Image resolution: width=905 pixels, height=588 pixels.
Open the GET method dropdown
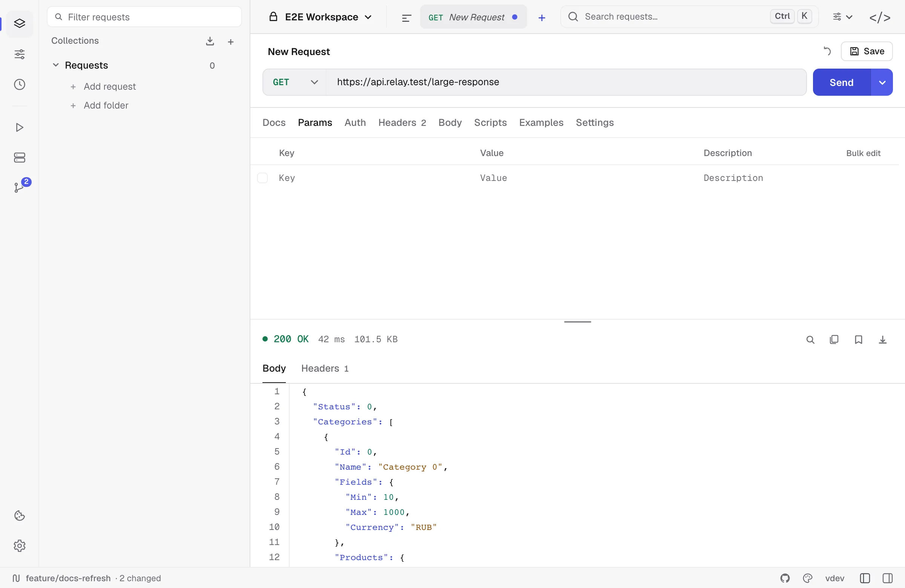295,82
